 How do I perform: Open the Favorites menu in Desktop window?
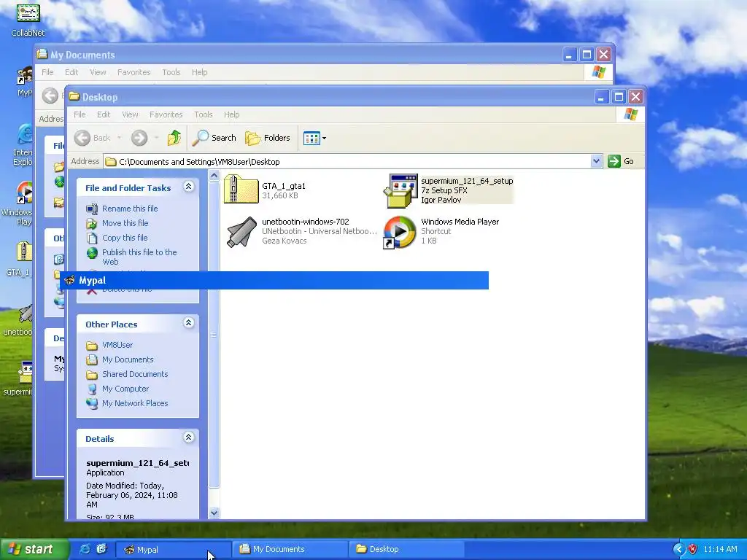pos(166,114)
